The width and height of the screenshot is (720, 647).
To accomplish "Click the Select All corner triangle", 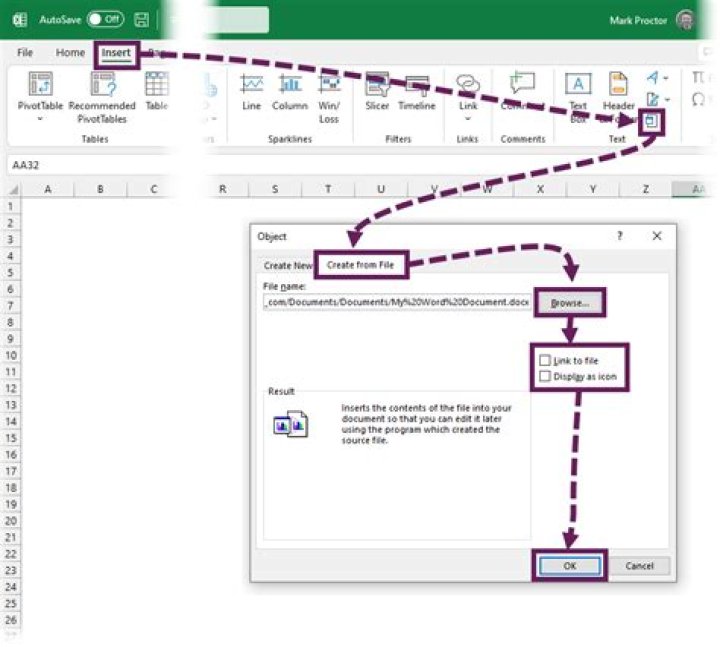I will pos(13,189).
